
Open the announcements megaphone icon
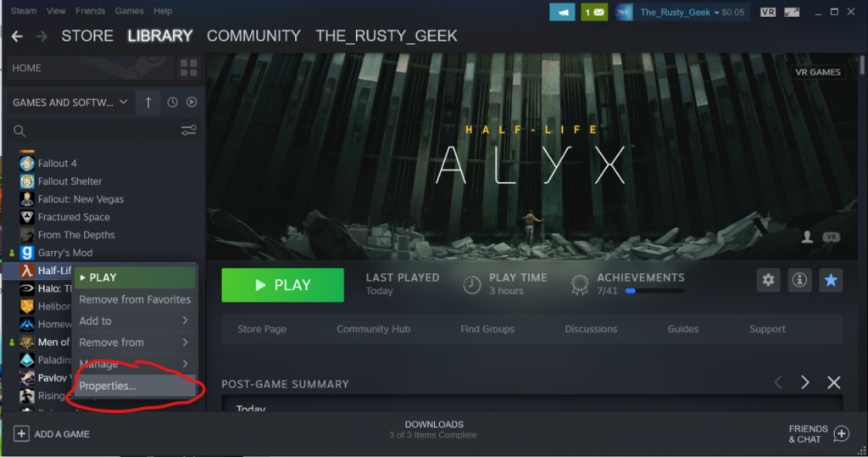562,12
